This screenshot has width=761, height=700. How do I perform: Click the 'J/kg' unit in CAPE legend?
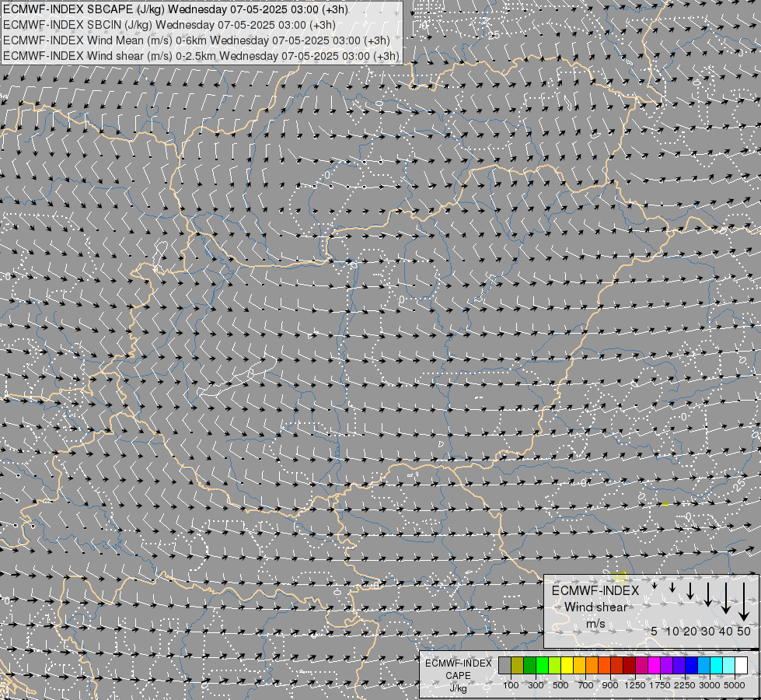point(458,688)
